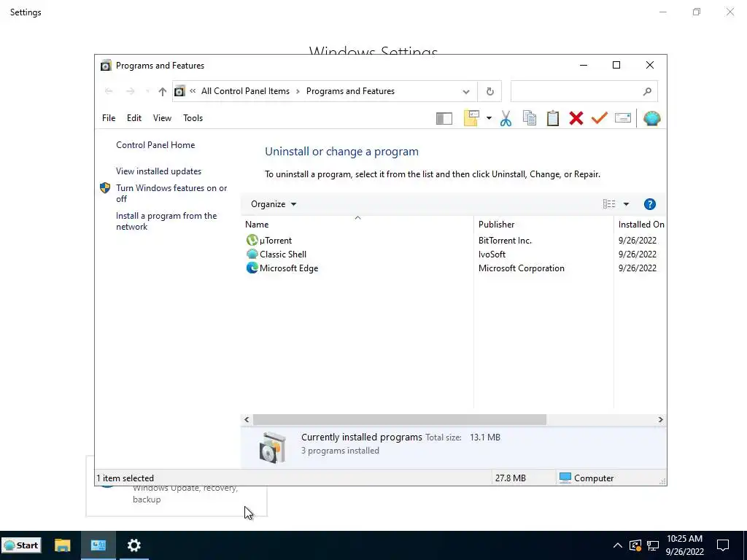Screen dimensions: 747x560
Task: Click the back navigation arrow
Action: pyautogui.click(x=109, y=91)
